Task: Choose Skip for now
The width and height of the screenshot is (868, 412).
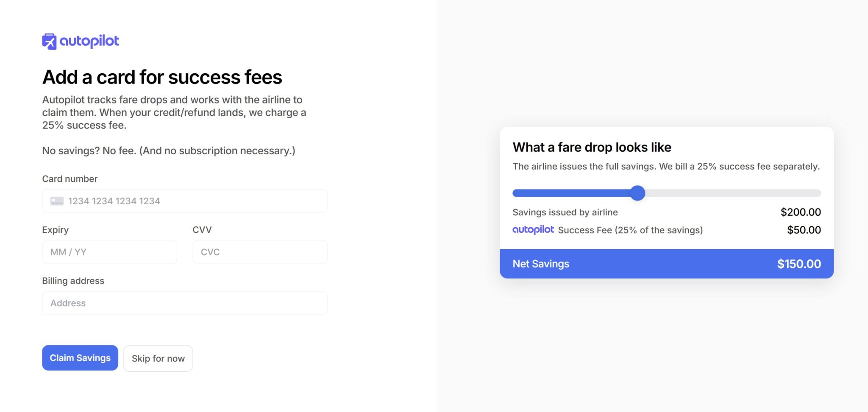Action: point(158,359)
